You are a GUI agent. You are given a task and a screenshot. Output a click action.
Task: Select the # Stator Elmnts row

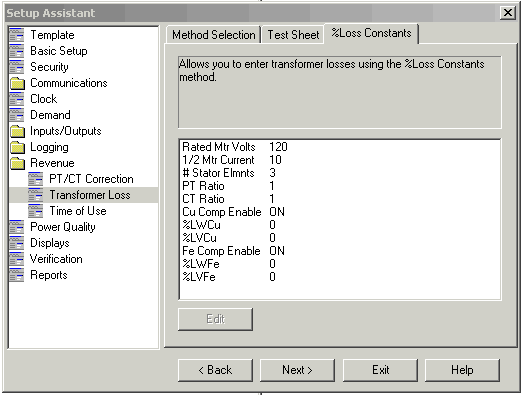point(340,173)
